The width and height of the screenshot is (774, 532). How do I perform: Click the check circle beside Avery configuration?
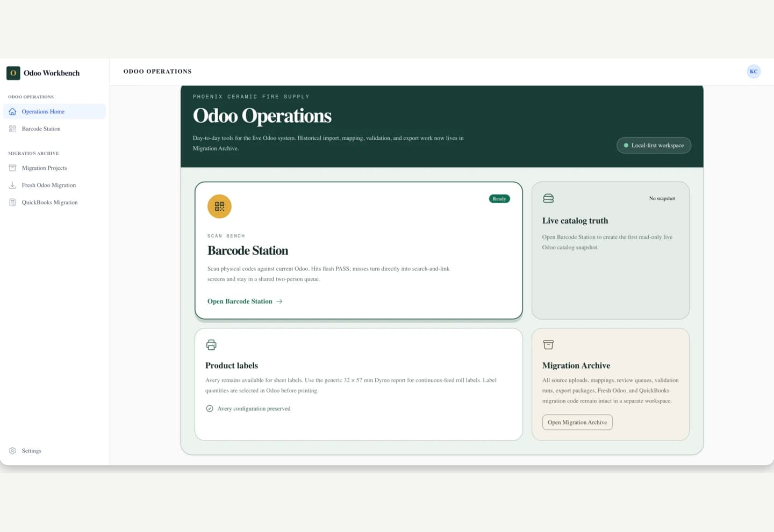210,409
